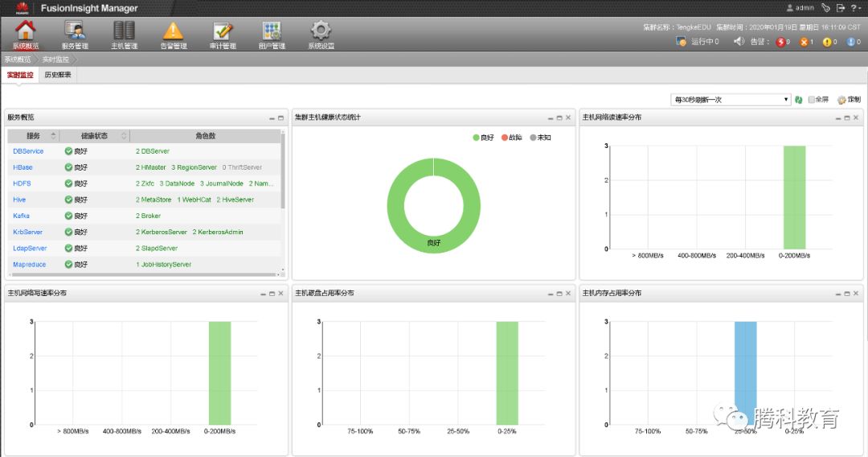Click the 2 Broker role link
The image size is (868, 457).
coord(149,216)
